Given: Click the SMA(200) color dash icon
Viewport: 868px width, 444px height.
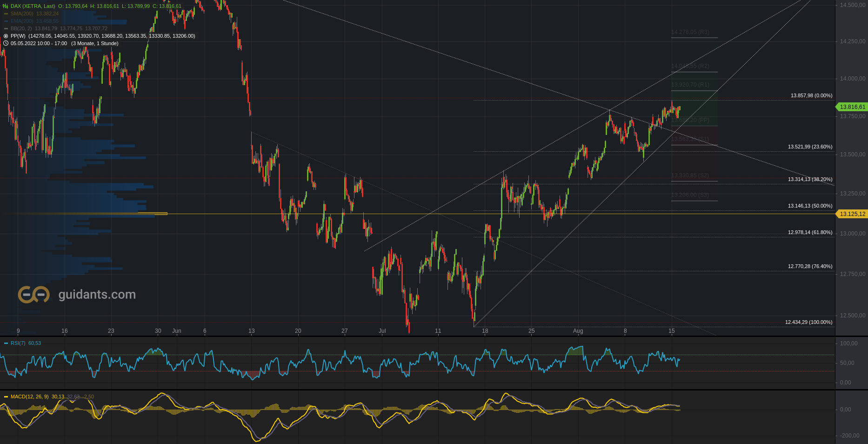Looking at the screenshot, I should point(6,14).
